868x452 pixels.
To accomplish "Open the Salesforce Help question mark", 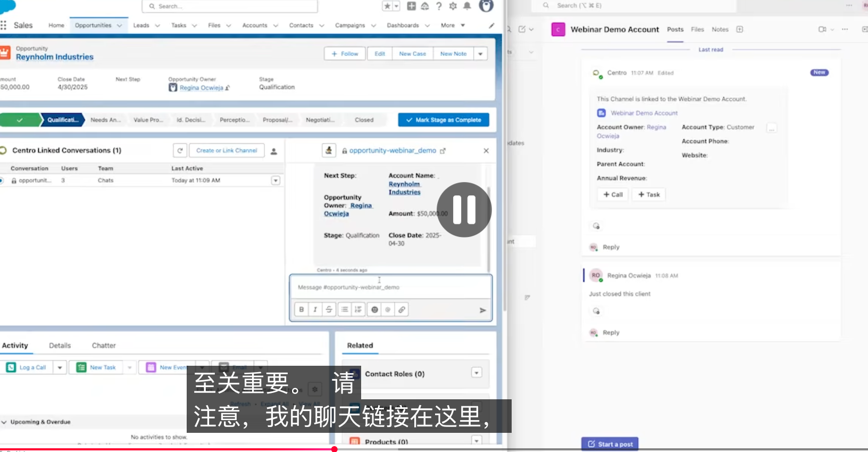I will pyautogui.click(x=439, y=6).
